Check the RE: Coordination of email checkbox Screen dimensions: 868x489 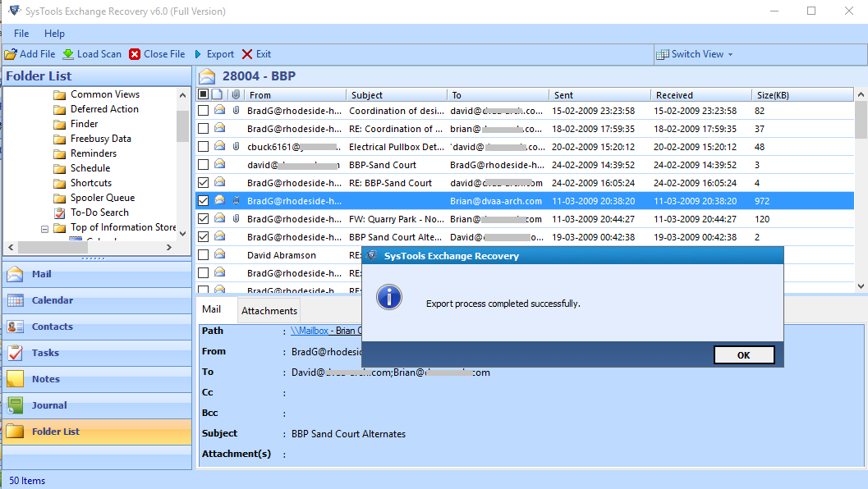tap(203, 129)
